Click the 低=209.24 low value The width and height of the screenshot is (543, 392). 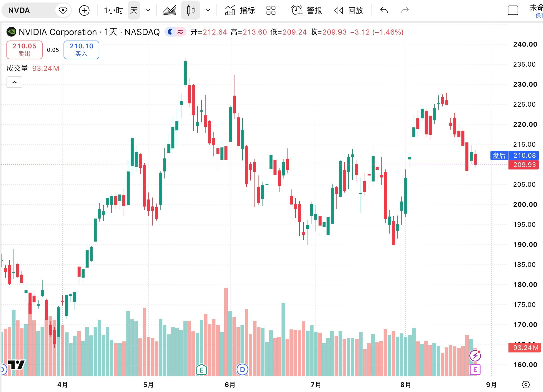(289, 32)
